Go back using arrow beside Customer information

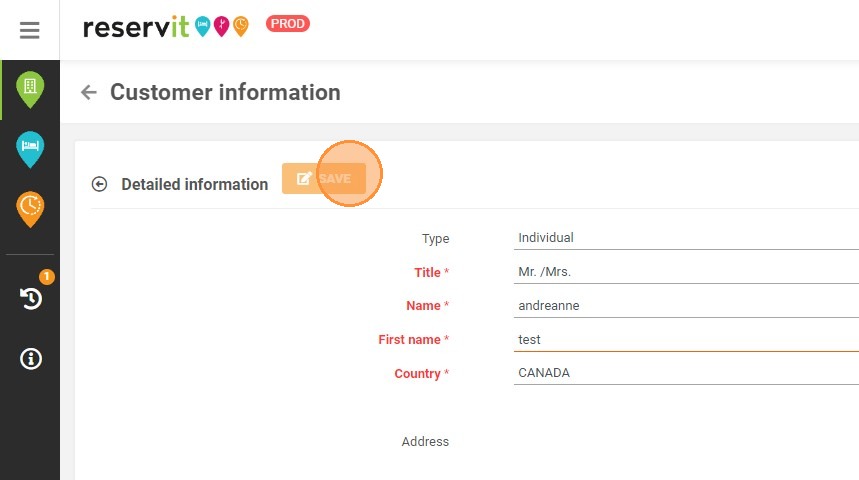(89, 92)
